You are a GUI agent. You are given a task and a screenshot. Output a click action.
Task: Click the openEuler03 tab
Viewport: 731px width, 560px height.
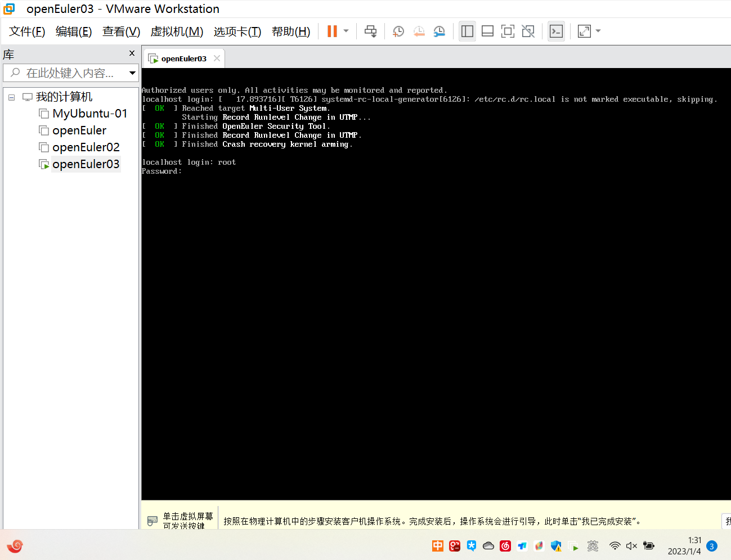183,58
